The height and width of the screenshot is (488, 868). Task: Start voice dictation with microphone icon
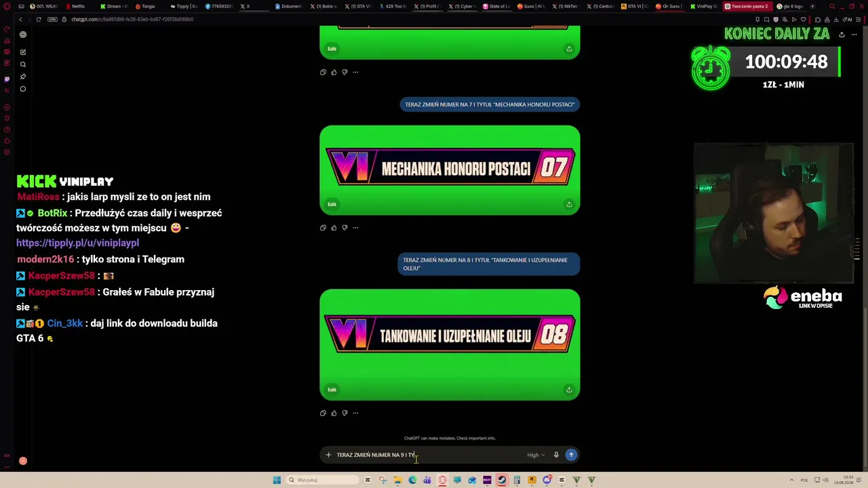click(556, 455)
